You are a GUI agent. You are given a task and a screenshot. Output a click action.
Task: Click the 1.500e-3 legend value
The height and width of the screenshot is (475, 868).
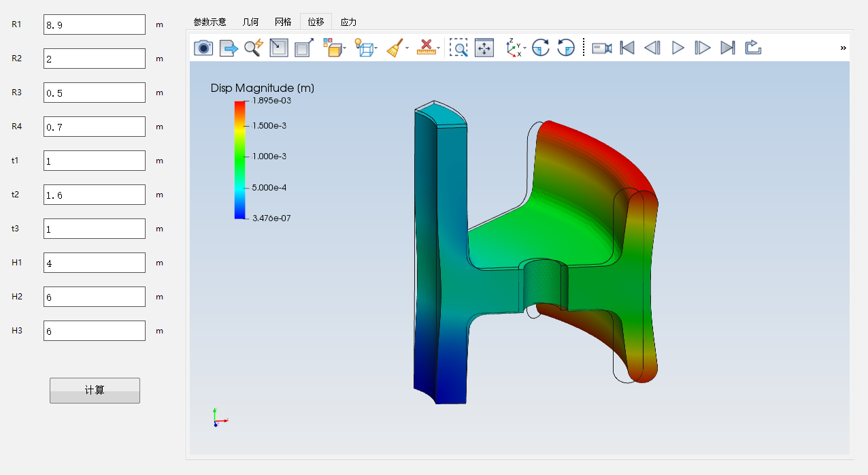pos(269,126)
